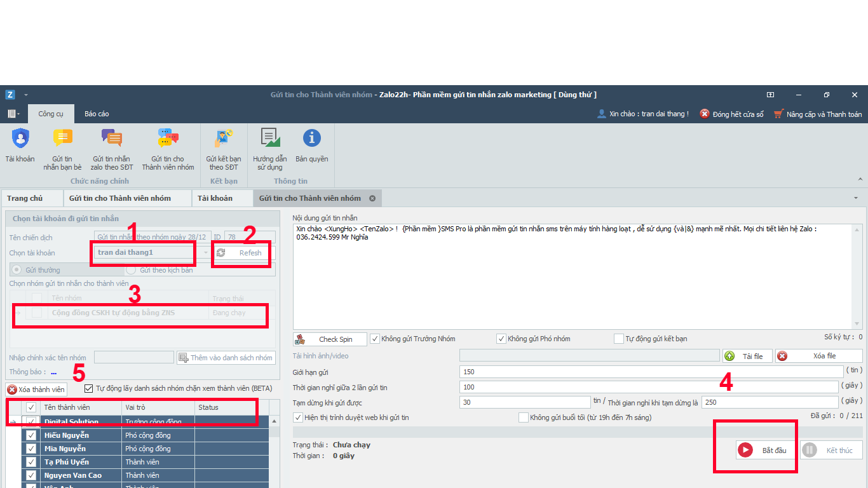Click the Đã gửi progress bar
The width and height of the screenshot is (868, 488).
coord(577,432)
